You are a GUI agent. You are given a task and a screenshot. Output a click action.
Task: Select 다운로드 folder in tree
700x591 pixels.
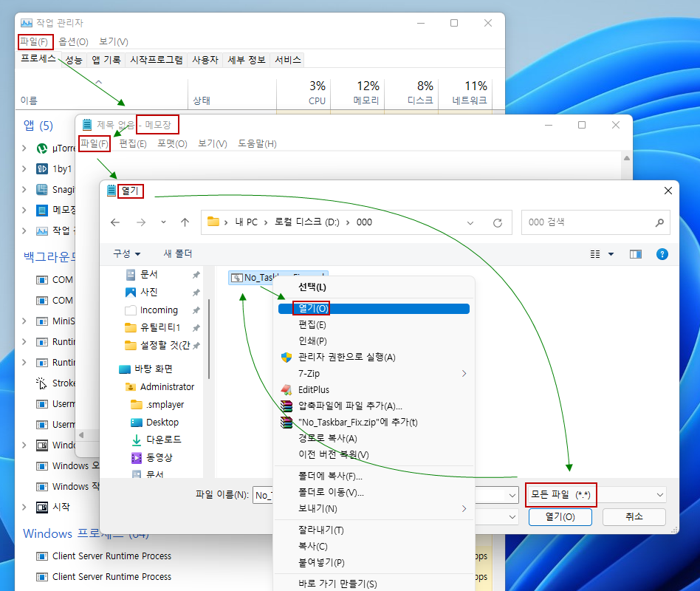(163, 440)
